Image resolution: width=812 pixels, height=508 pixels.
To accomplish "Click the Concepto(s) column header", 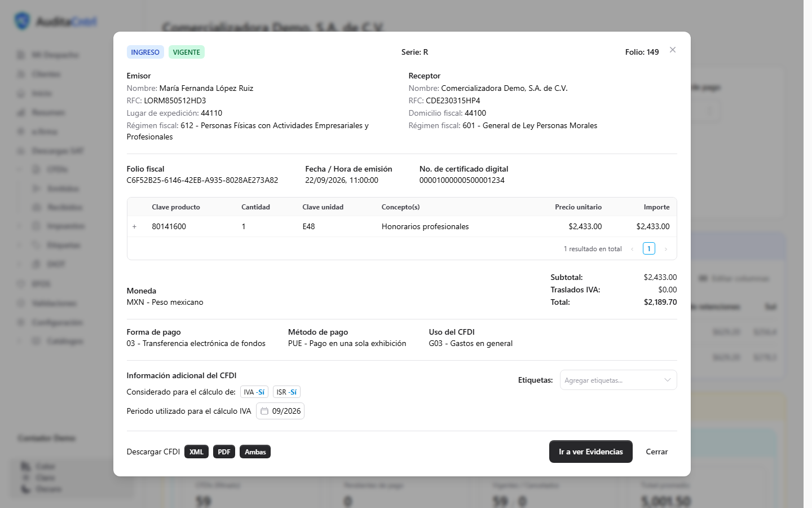I will pos(400,207).
